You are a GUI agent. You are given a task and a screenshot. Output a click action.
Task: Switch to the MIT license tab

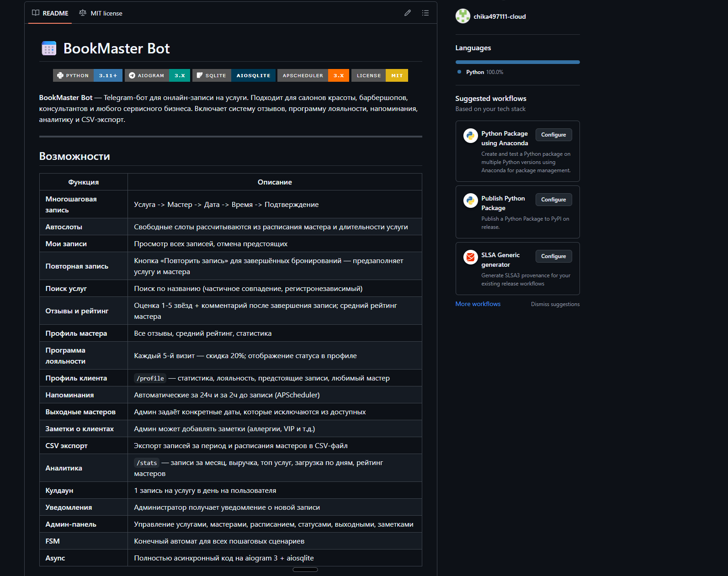point(101,13)
